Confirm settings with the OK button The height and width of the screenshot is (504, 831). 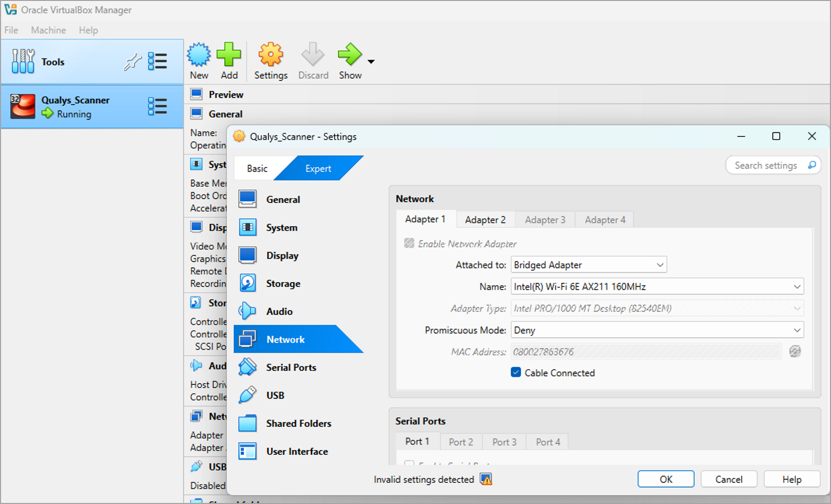666,479
